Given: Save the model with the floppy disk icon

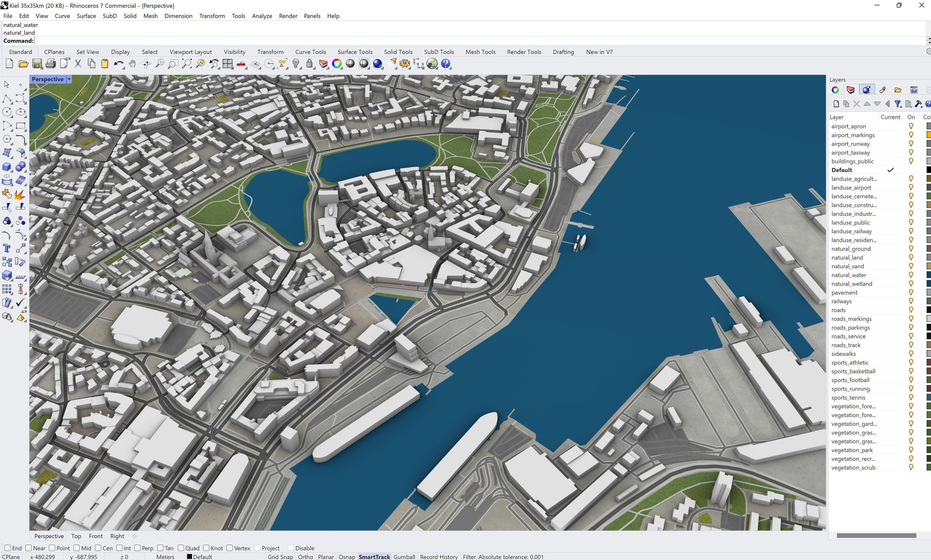Looking at the screenshot, I should (x=37, y=64).
